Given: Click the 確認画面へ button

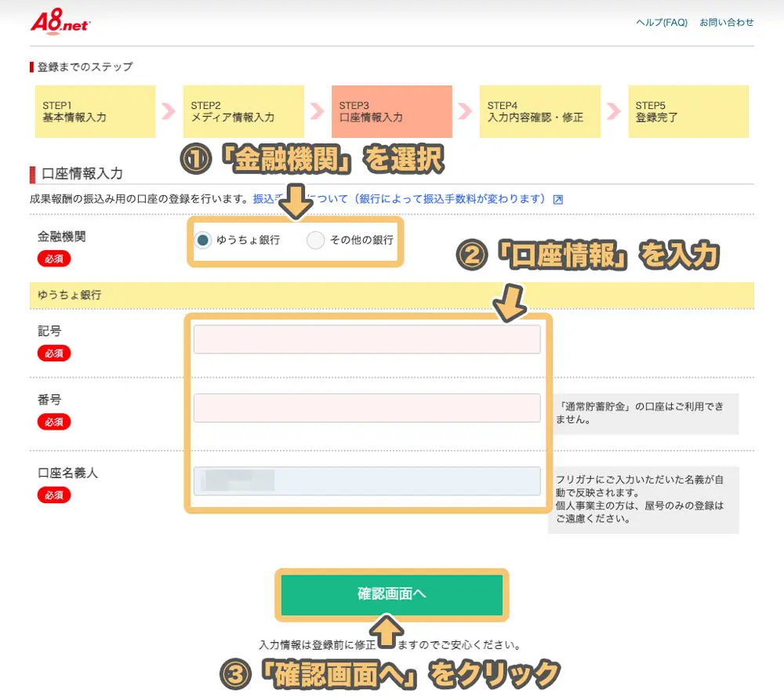Looking at the screenshot, I should pos(391,594).
